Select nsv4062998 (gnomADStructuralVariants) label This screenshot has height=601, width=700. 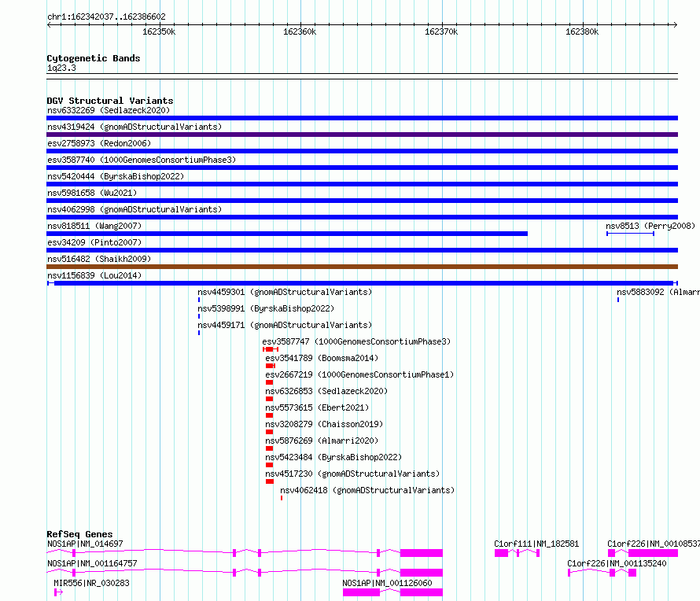tap(134, 209)
